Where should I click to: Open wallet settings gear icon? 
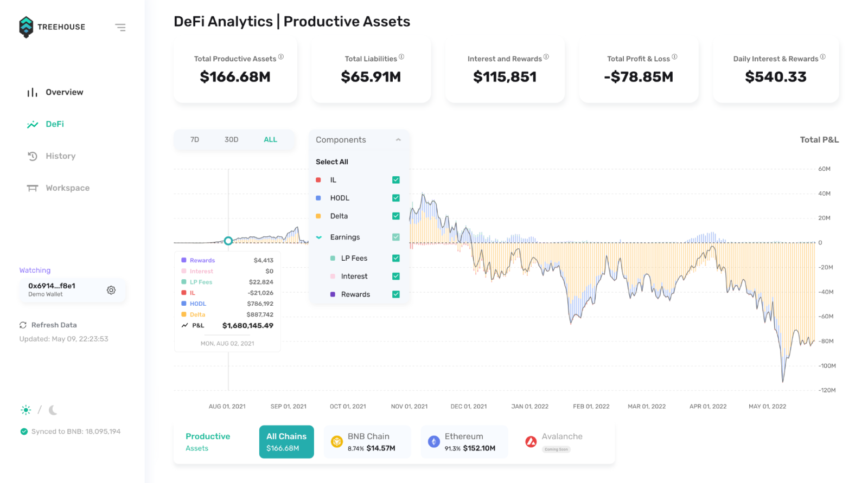[111, 290]
